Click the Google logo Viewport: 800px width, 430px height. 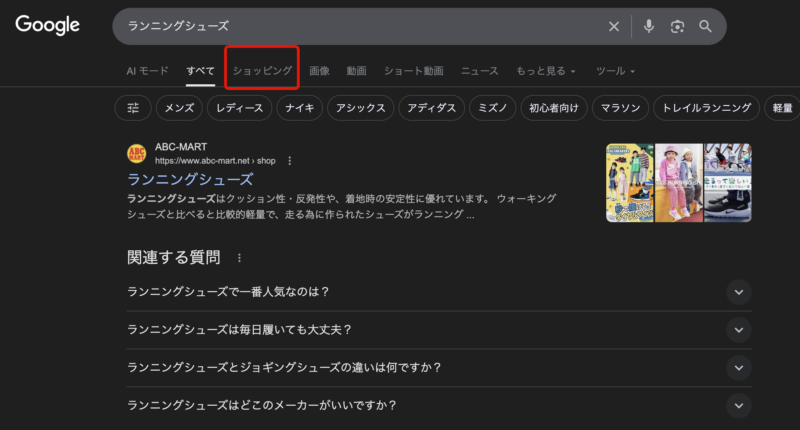tap(47, 26)
